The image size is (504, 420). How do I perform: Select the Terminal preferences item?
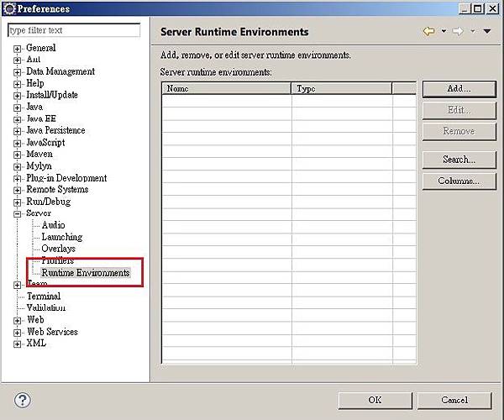[44, 296]
